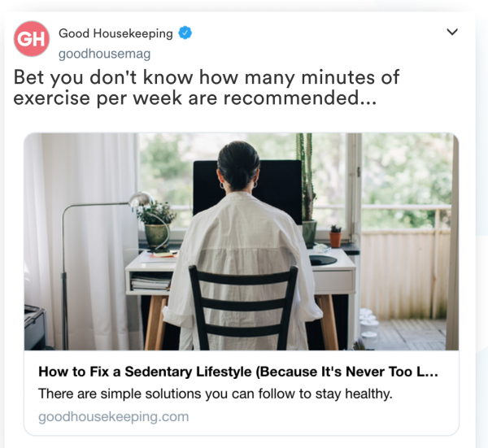Click the black wooden chair in the photo
This screenshot has height=448, width=488.
coord(243,307)
